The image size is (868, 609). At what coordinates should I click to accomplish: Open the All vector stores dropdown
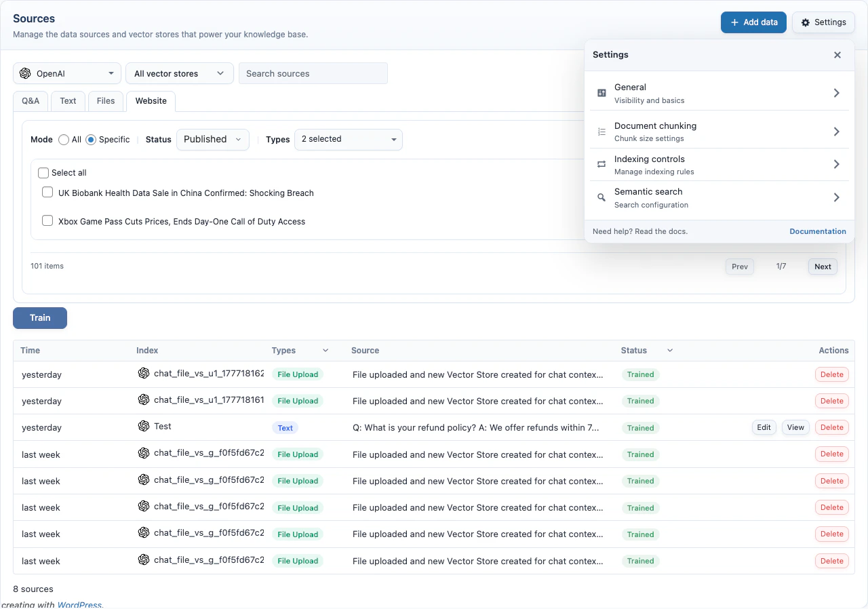[179, 73]
